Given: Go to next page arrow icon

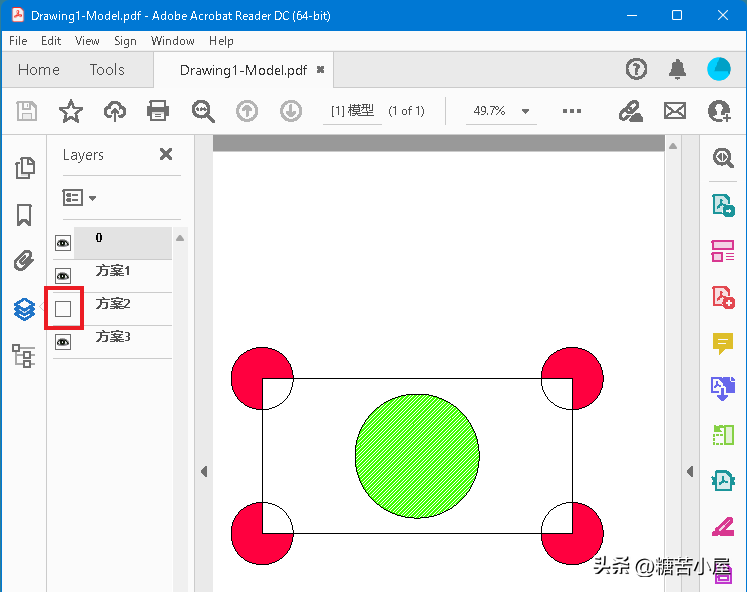Looking at the screenshot, I should (x=291, y=111).
